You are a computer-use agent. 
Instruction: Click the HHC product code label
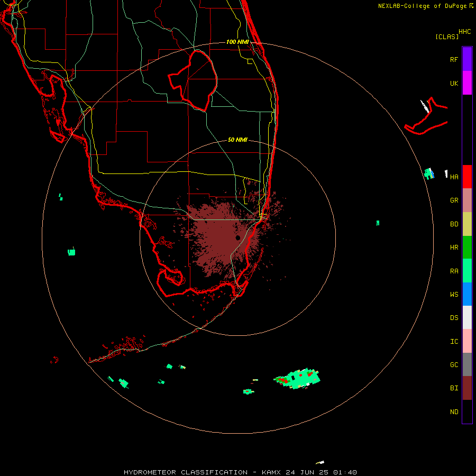point(464,32)
